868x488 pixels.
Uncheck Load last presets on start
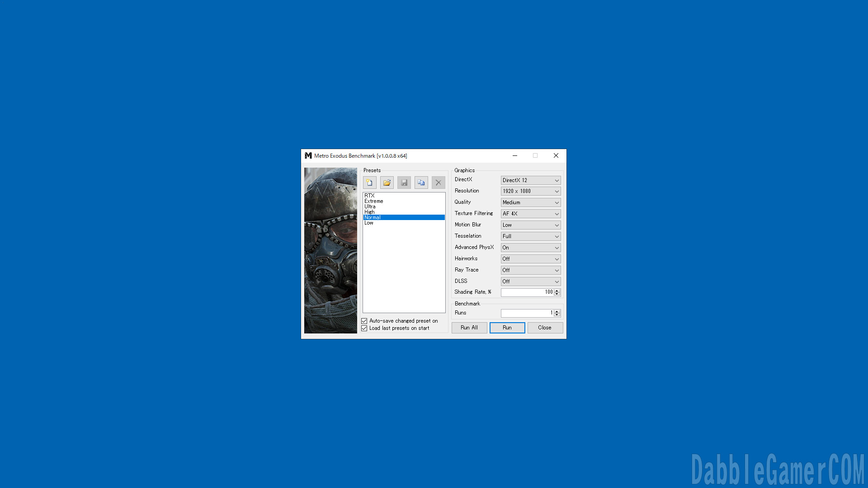[364, 328]
